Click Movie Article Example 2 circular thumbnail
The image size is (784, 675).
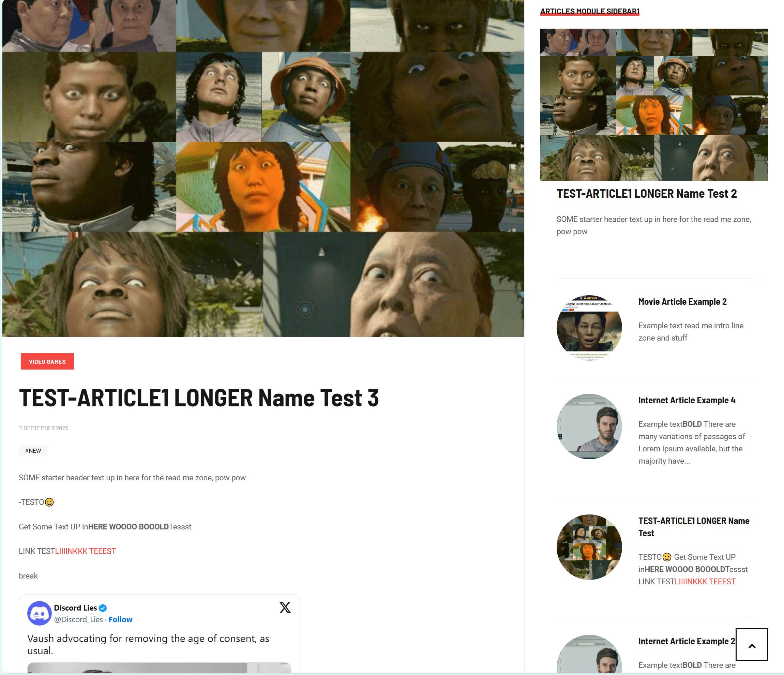point(589,328)
